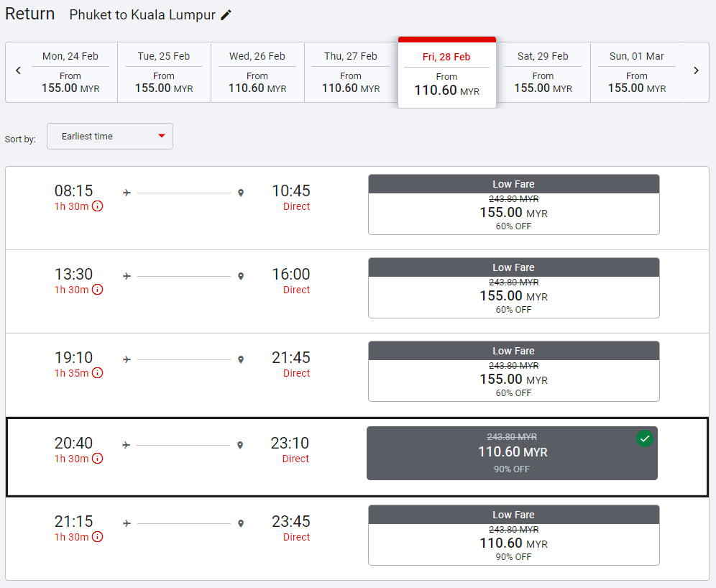The height and width of the screenshot is (588, 716).
Task: Choose Low Fare for the 13:30 flight
Action: click(513, 288)
